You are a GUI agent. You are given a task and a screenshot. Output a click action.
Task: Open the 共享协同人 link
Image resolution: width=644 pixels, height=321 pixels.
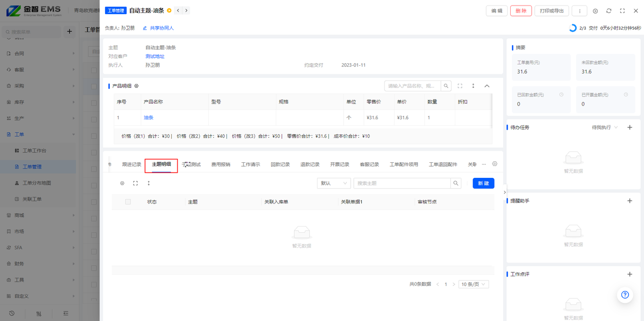point(158,28)
